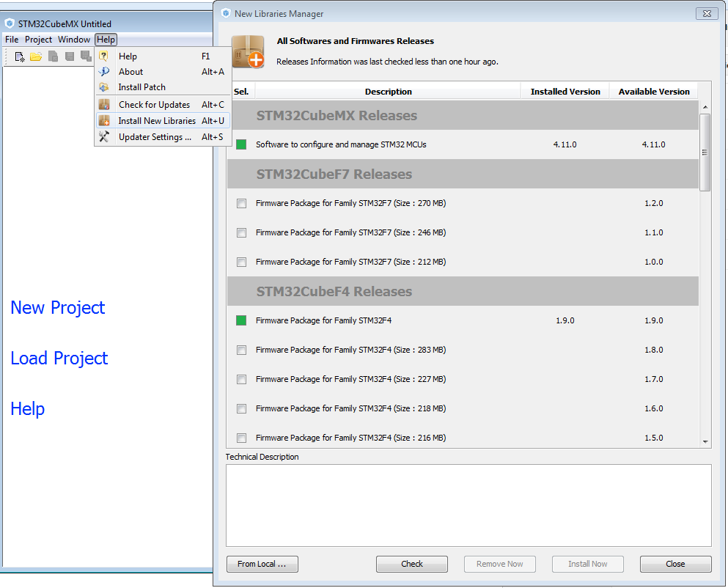Screen dimensions: 728x588
Task: Click the Installed Version column header
Action: 565,92
